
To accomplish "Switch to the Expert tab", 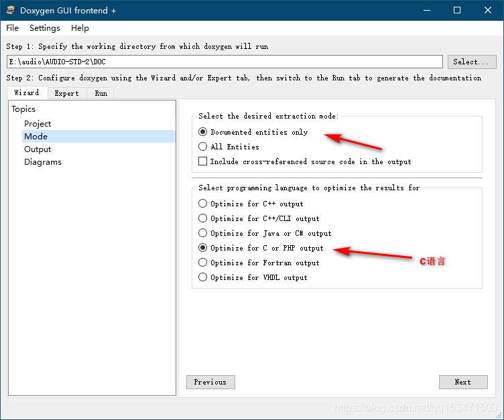I will click(x=67, y=93).
